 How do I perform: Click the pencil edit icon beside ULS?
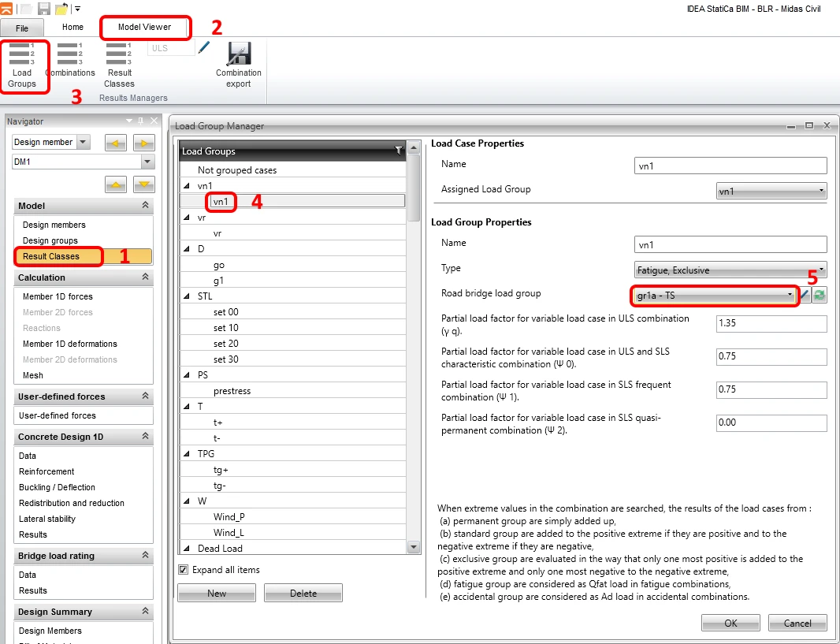203,47
